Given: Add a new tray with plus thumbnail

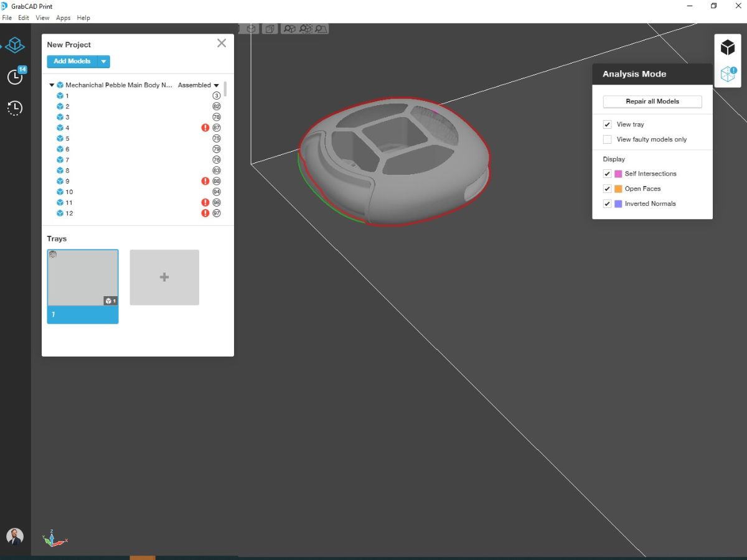Looking at the screenshot, I should 164,278.
